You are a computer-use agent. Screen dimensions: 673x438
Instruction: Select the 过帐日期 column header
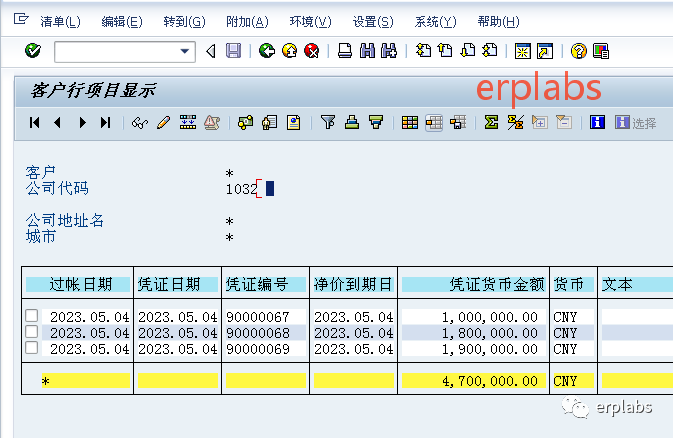coord(78,284)
